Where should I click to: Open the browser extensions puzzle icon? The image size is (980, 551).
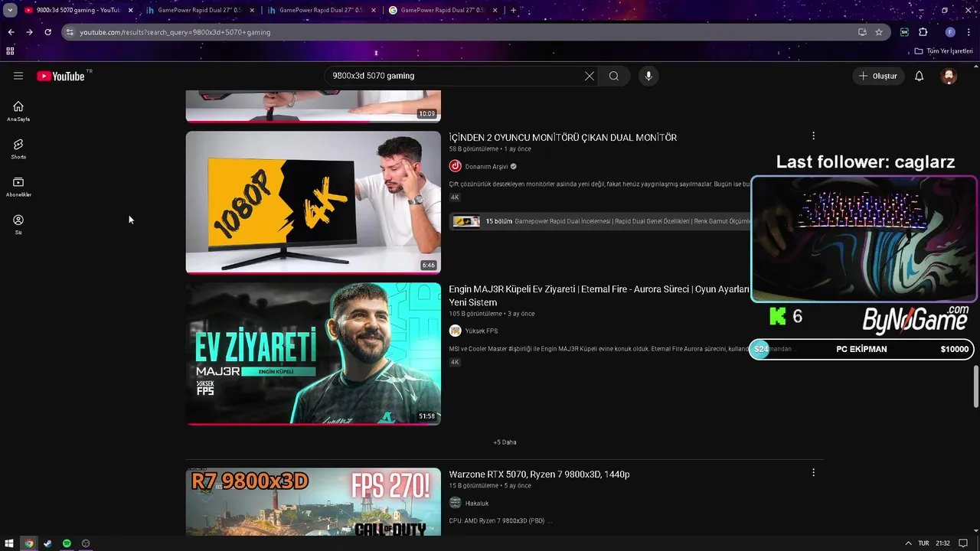click(x=923, y=32)
